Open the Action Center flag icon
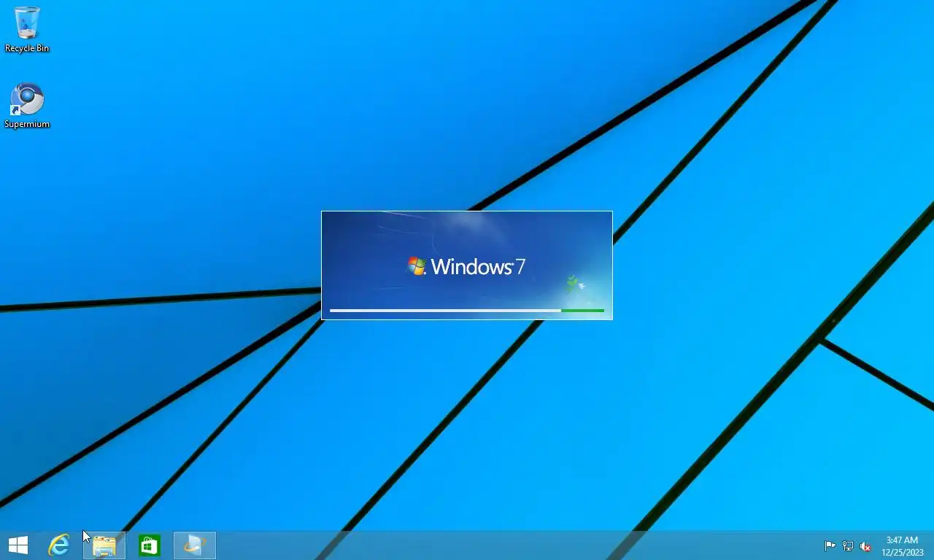934x560 pixels. (830, 546)
